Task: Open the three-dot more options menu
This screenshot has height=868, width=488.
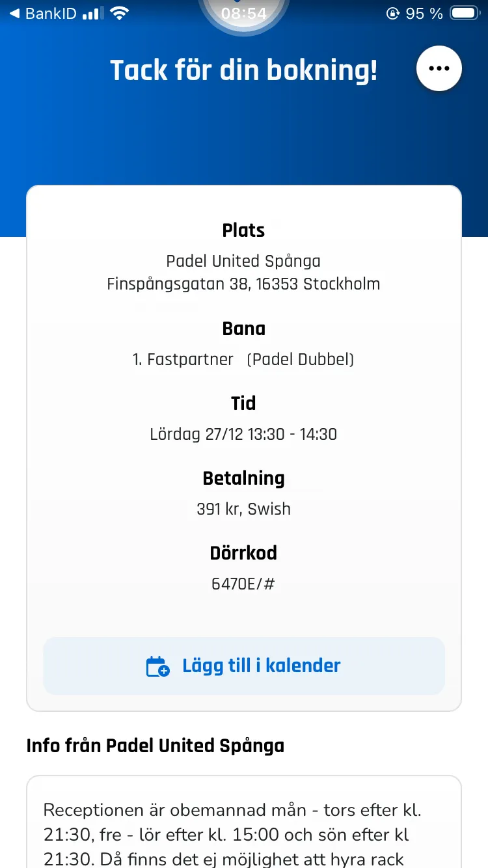Action: click(x=439, y=68)
